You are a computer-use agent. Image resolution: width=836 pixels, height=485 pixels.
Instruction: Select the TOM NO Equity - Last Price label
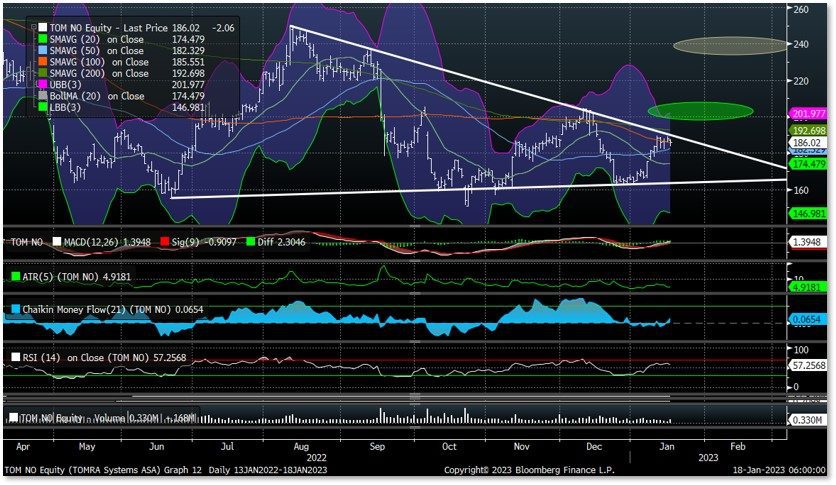point(109,28)
